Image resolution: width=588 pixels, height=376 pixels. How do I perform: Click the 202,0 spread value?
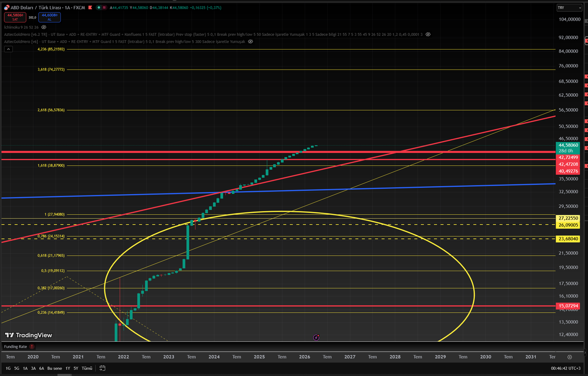[x=33, y=17]
